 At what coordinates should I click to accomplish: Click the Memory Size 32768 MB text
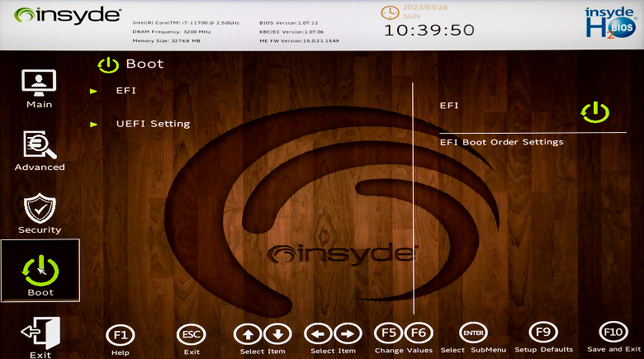[166, 40]
